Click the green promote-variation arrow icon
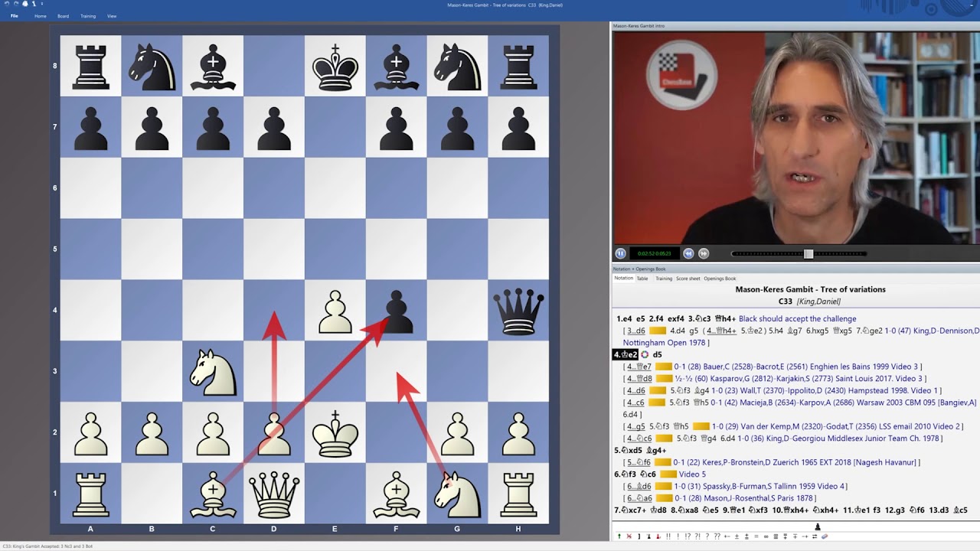 (619, 536)
